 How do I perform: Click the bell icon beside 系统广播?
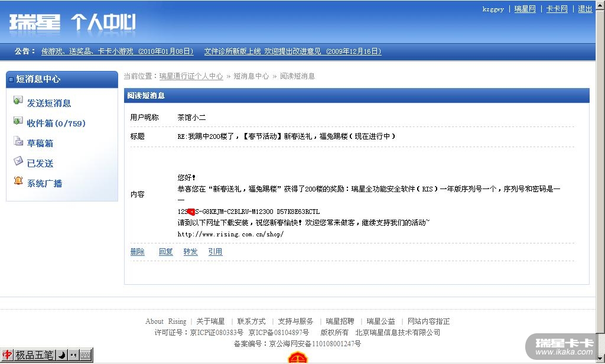click(18, 181)
